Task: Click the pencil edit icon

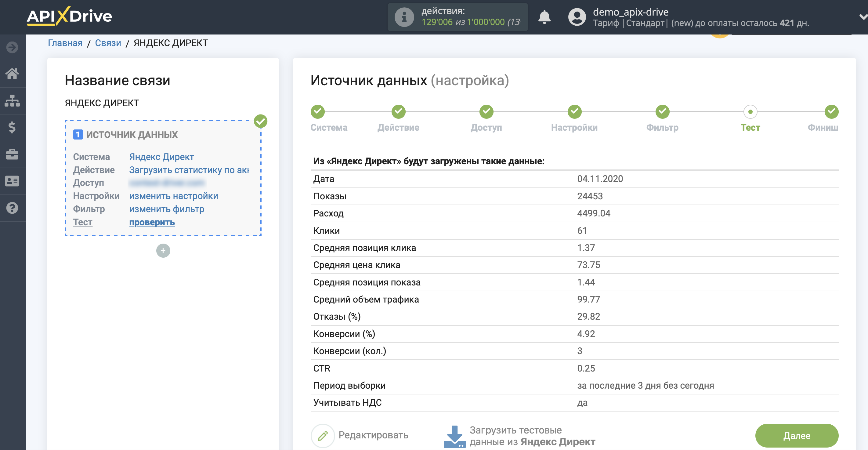Action: [323, 436]
